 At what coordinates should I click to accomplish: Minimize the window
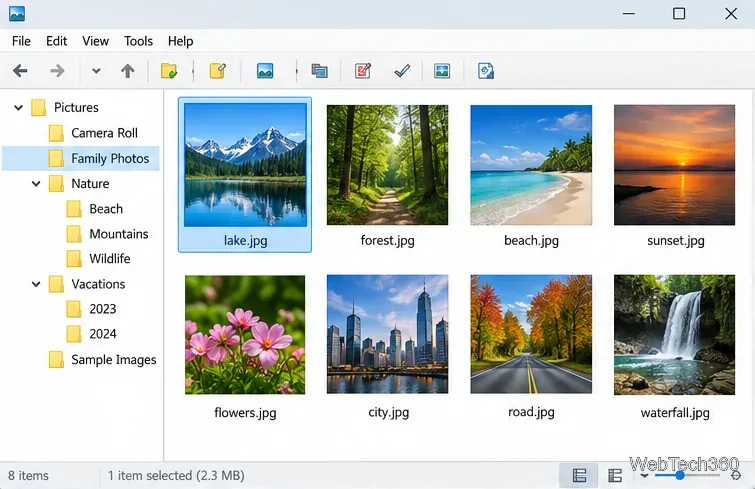pyautogui.click(x=629, y=13)
